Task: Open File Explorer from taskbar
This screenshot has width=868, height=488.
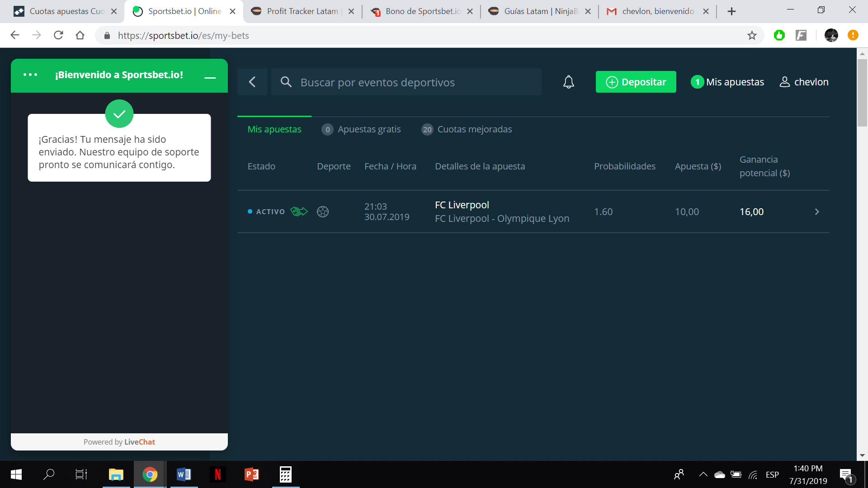Action: [x=116, y=474]
